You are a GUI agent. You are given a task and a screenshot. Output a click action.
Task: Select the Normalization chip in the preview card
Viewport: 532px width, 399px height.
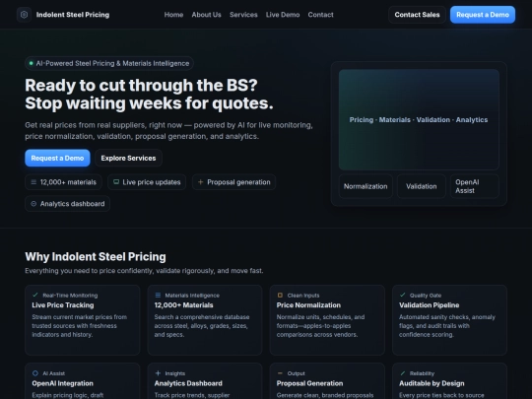coord(366,186)
